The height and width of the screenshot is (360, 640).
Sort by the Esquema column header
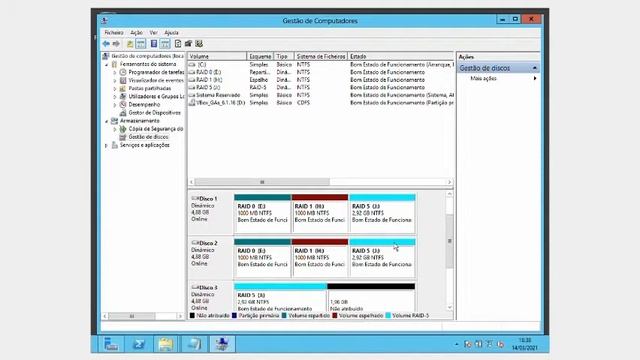tap(260, 56)
